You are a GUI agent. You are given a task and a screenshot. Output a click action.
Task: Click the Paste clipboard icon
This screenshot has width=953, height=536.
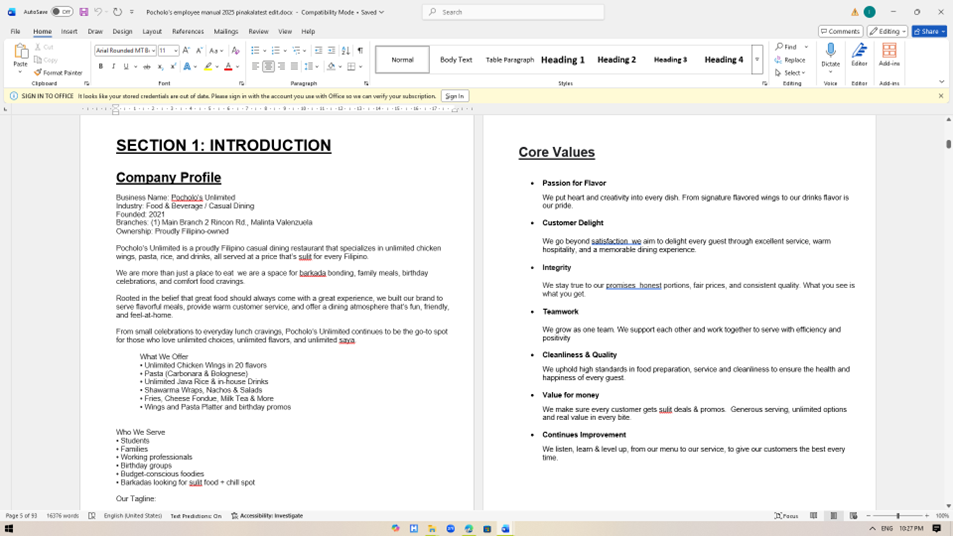click(21, 52)
